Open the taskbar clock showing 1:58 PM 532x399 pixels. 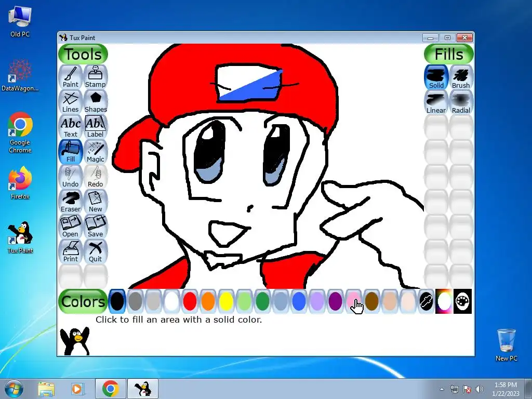[x=506, y=389]
